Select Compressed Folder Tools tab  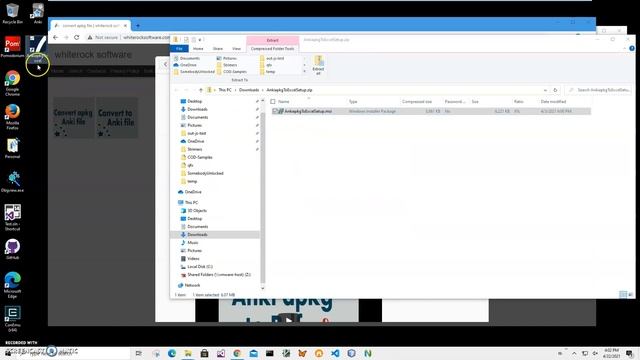(x=272, y=49)
